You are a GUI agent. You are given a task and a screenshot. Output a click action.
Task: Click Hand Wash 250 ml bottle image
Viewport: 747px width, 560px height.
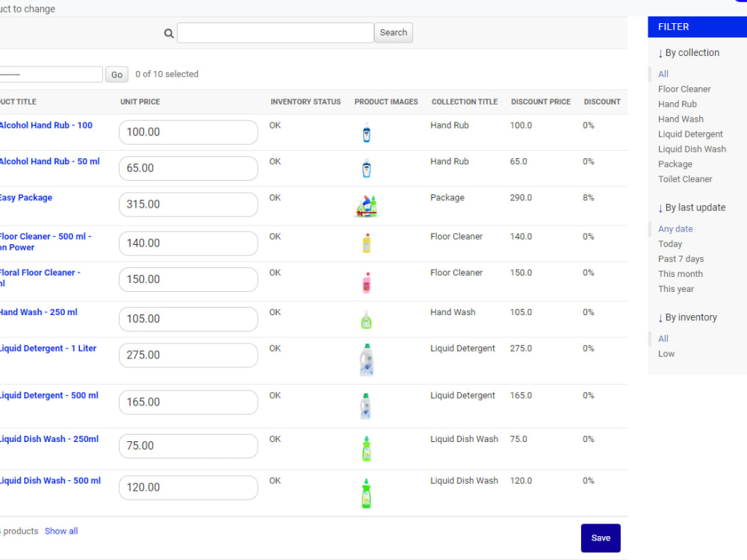coord(366,320)
